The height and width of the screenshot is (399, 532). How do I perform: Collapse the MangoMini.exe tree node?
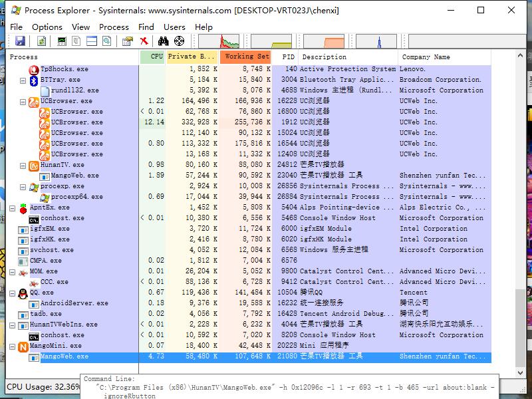pyautogui.click(x=12, y=346)
